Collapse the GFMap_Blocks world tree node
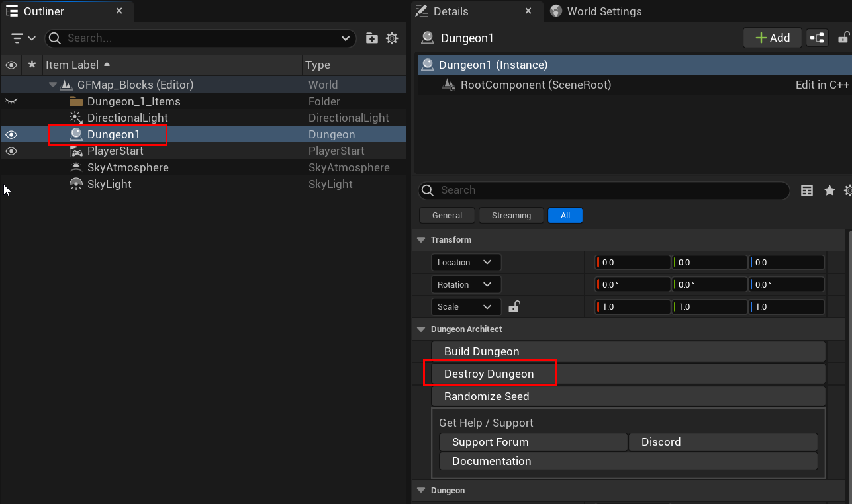 (x=53, y=85)
